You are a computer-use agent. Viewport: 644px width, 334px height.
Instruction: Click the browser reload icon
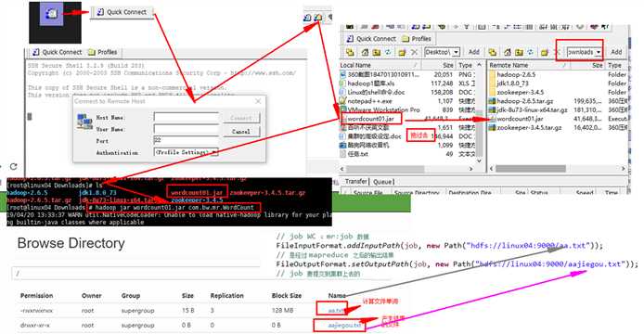[x=14, y=166]
